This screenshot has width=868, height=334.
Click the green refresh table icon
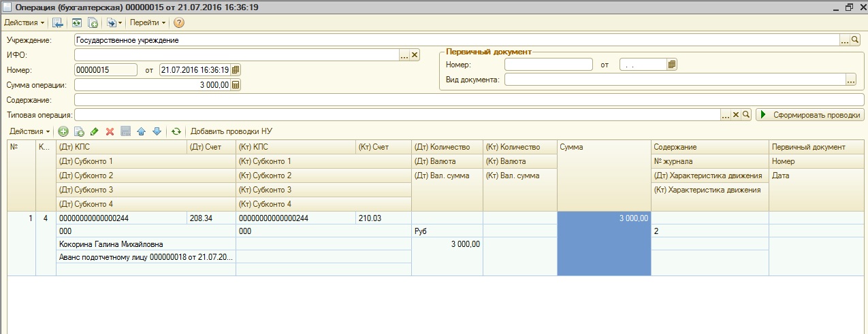176,131
